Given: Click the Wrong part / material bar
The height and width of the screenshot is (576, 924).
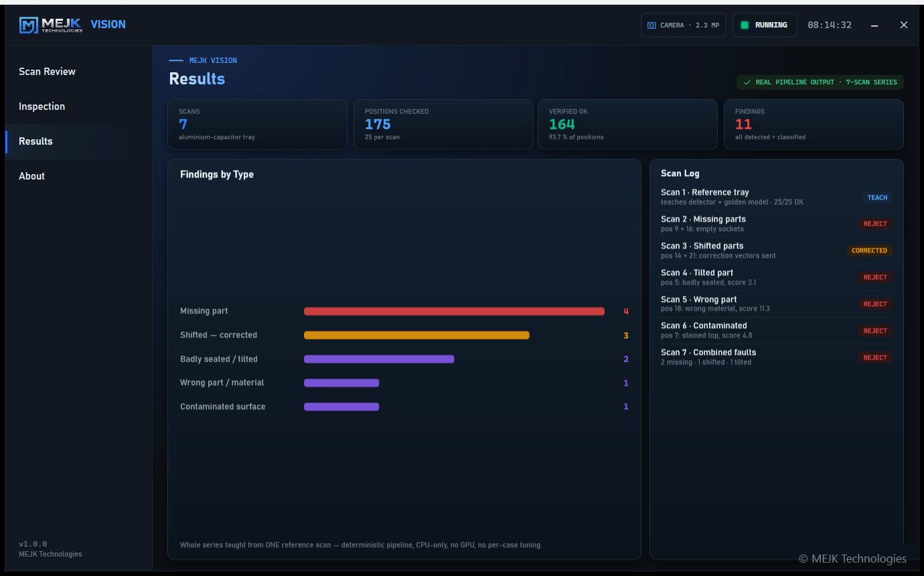Looking at the screenshot, I should [341, 383].
